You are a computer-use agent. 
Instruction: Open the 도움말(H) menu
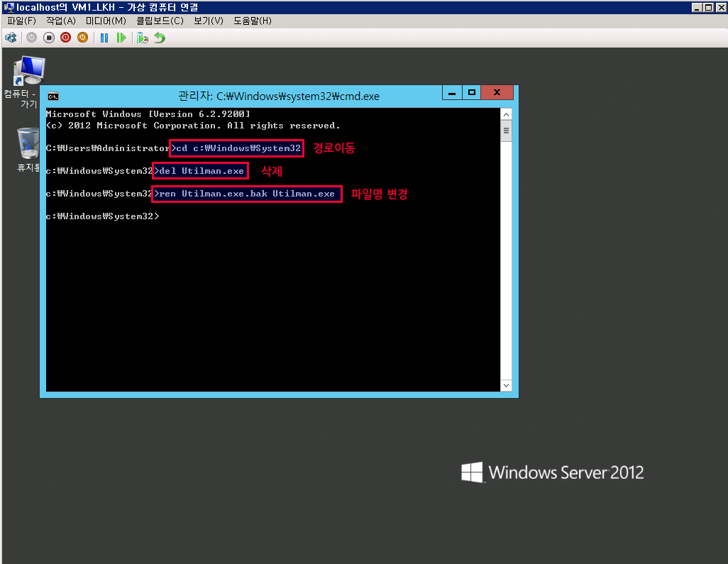click(x=252, y=21)
